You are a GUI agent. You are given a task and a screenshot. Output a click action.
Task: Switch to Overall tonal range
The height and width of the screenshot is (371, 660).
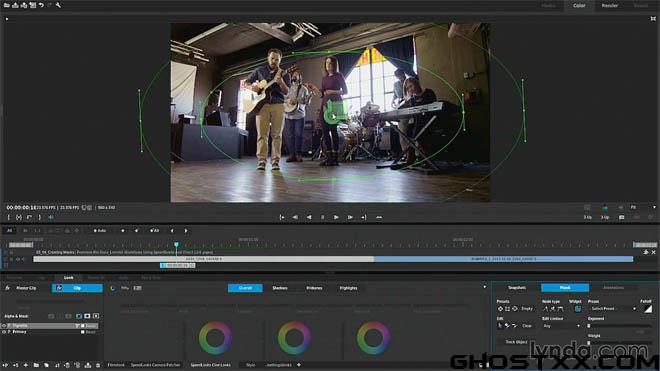(245, 288)
